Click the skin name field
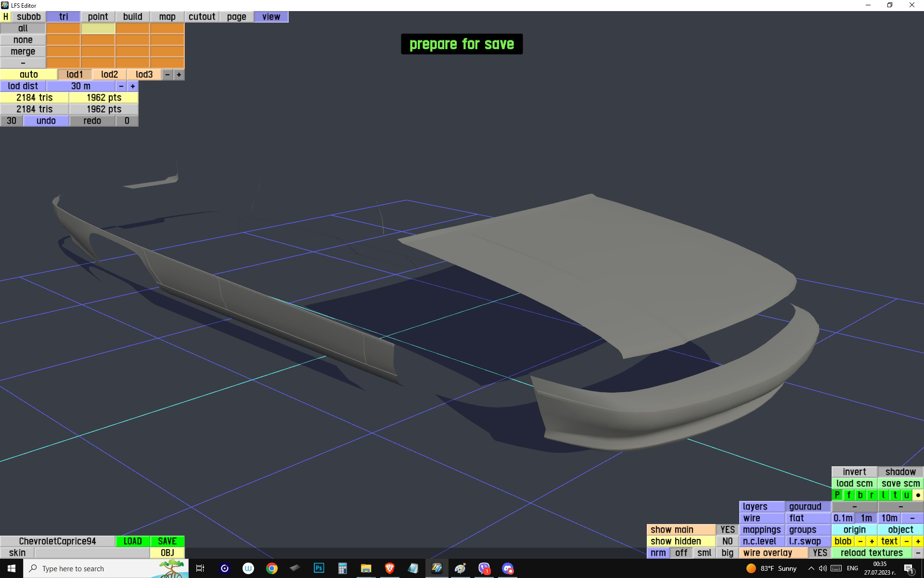This screenshot has width=924, height=578. point(92,553)
